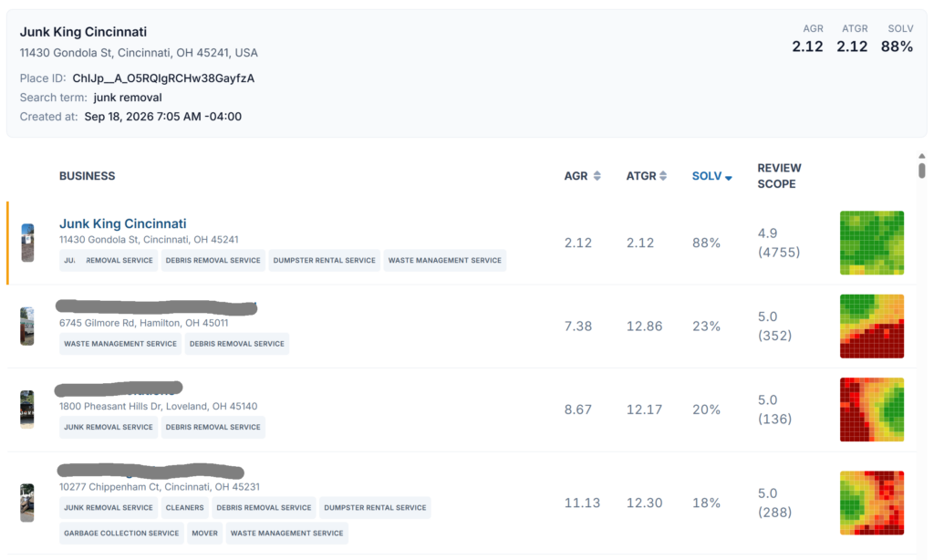This screenshot has height=560, width=934.
Task: Click ATGR value 12.86
Action: click(644, 326)
